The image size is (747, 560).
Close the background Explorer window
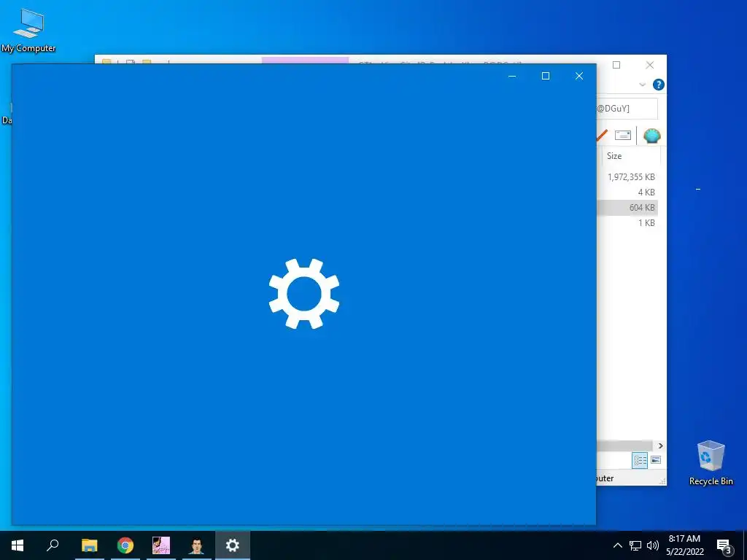650,65
